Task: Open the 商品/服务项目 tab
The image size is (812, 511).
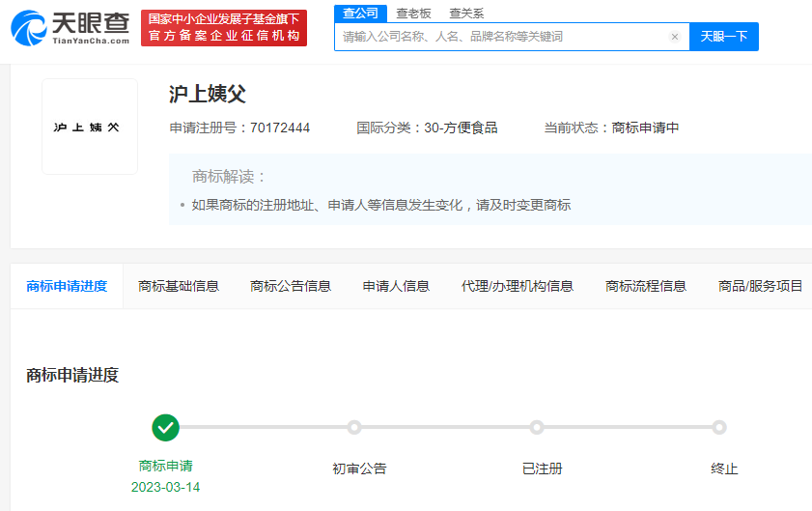Action: [760, 286]
